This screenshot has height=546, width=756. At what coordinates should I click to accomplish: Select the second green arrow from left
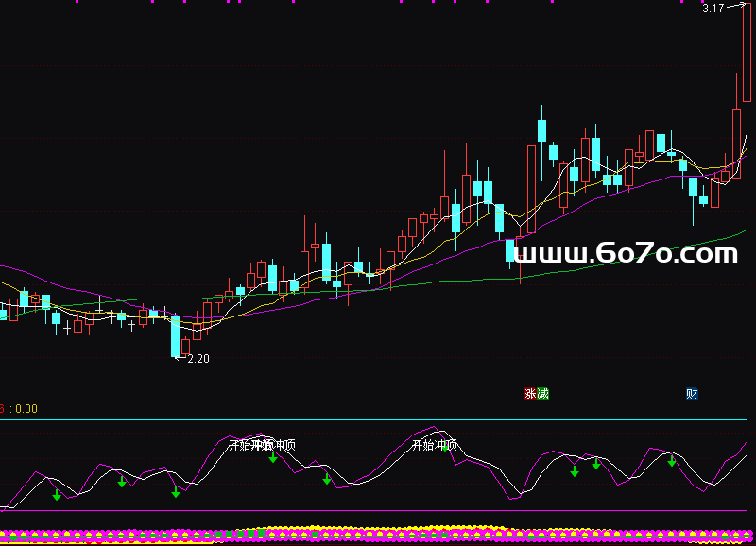click(122, 483)
